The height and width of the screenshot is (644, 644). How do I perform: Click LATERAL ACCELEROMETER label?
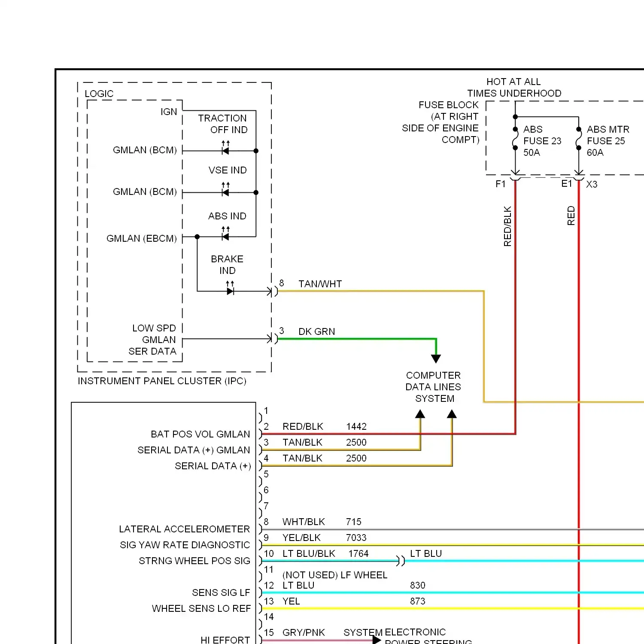(x=185, y=529)
